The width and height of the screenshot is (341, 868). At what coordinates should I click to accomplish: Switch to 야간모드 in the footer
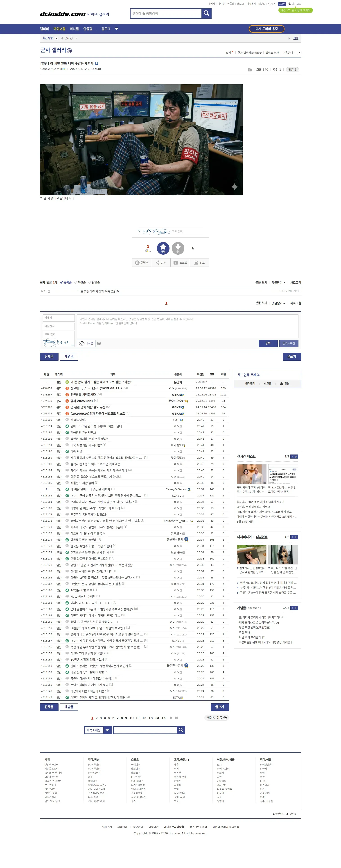click(x=278, y=814)
